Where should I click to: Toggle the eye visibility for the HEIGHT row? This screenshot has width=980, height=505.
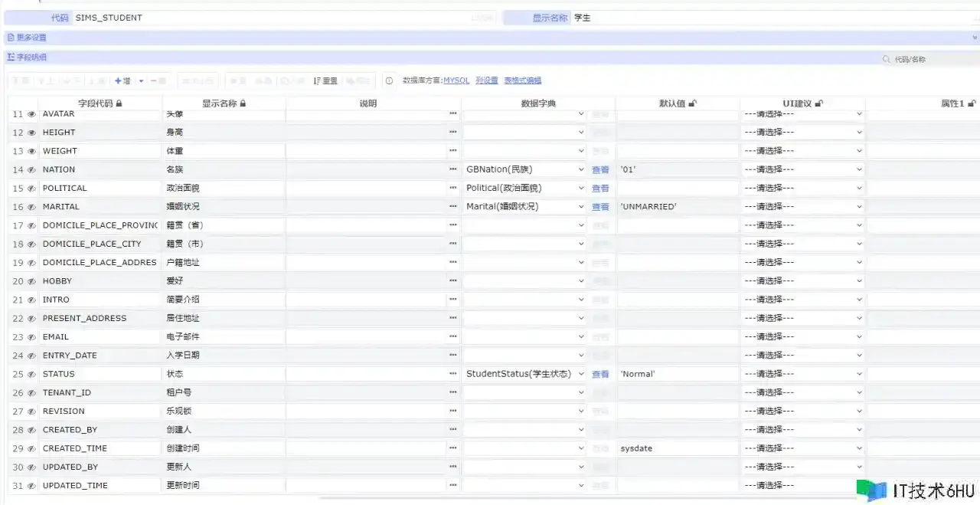[x=31, y=133]
